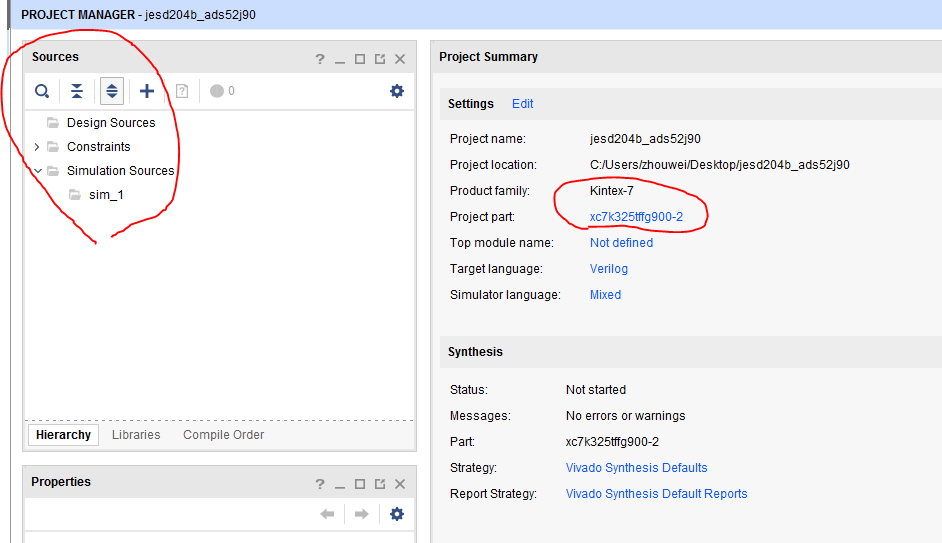This screenshot has width=942, height=543.
Task: Switch to the Libraries tab
Action: click(x=136, y=435)
